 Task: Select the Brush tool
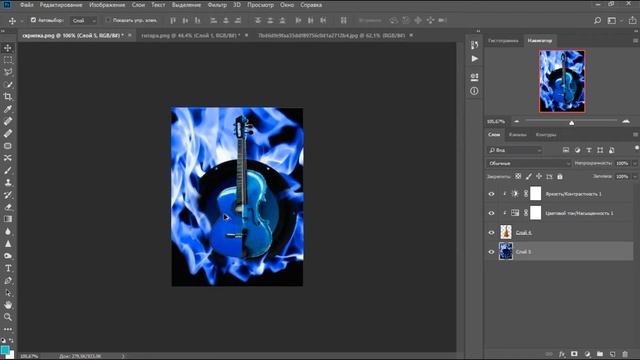(8, 170)
